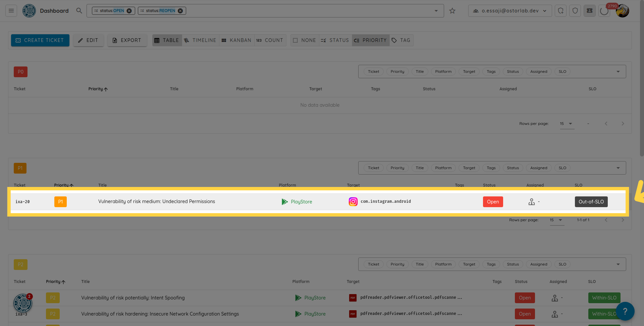Star this search as favorite

click(x=452, y=11)
